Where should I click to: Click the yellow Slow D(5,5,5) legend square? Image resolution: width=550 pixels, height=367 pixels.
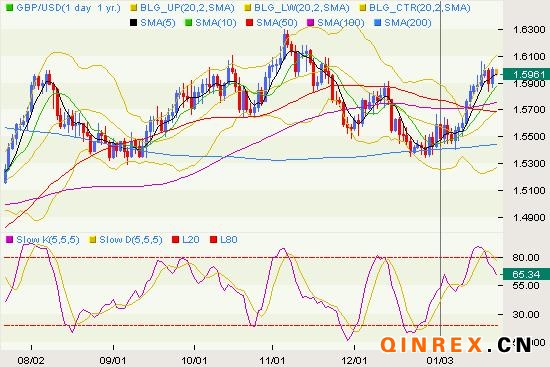tap(93, 240)
